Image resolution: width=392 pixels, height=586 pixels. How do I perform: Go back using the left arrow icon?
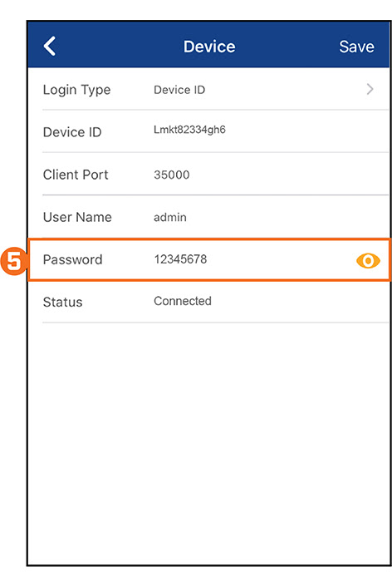50,47
